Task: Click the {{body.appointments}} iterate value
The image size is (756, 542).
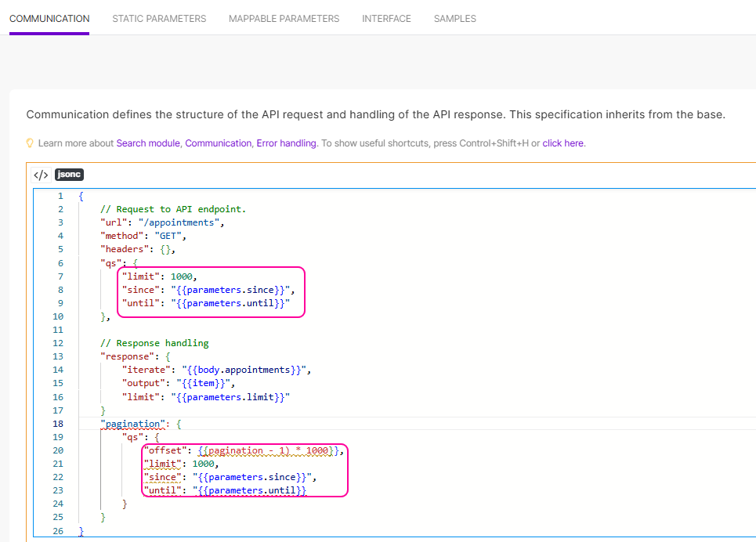Action: (244, 370)
